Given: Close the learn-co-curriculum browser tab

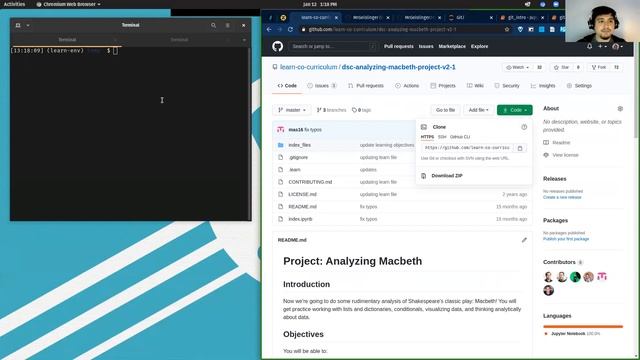Looking at the screenshot, I should point(336,18).
